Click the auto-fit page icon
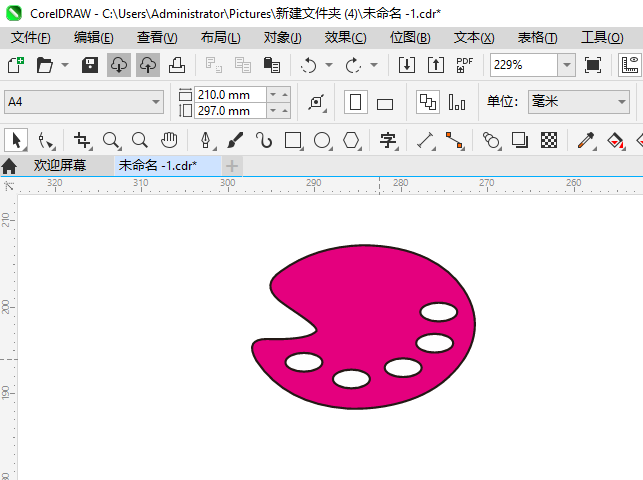Viewport: 643px width, 480px height. pyautogui.click(x=317, y=102)
